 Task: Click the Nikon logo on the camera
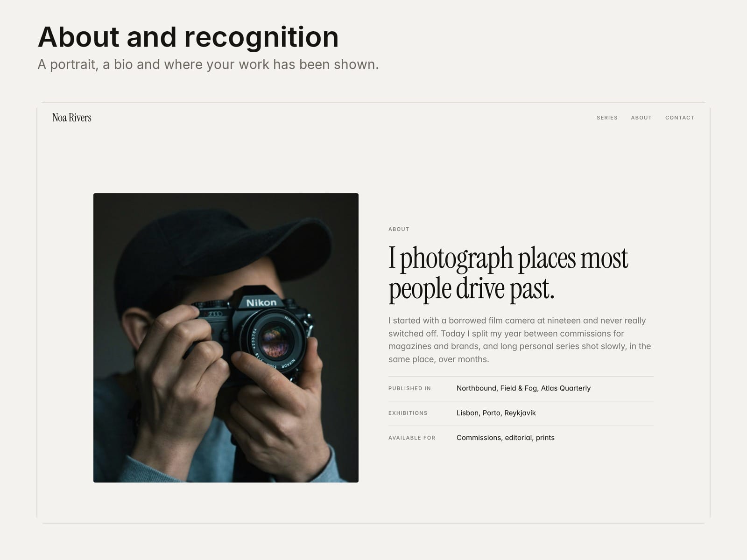(261, 303)
